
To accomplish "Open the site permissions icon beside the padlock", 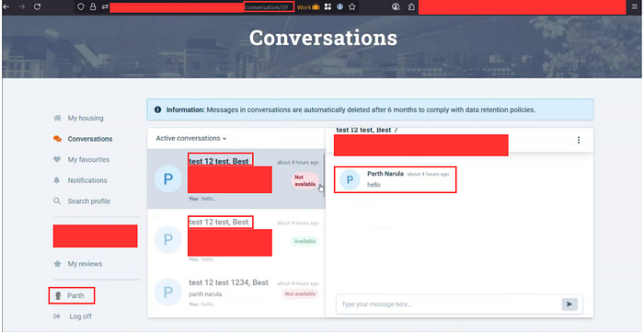I will (105, 7).
